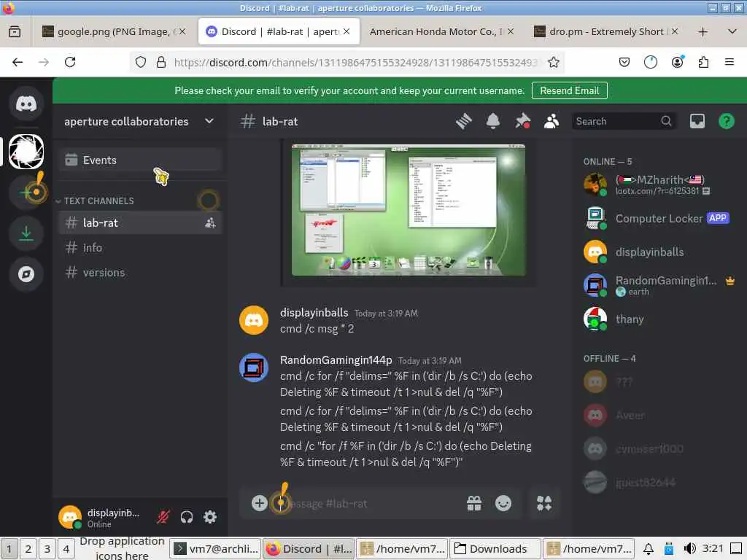
Task: Open Firefox tracking protection shield icon
Action: pos(141,62)
